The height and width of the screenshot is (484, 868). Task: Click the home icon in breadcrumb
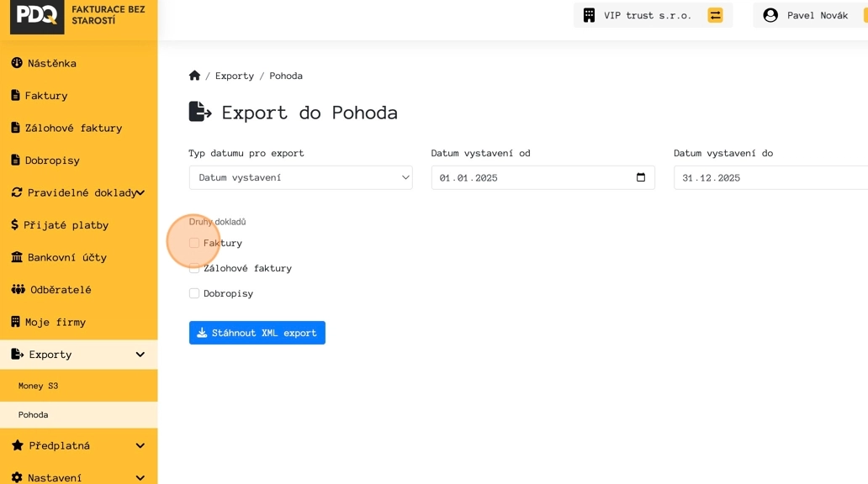point(194,76)
